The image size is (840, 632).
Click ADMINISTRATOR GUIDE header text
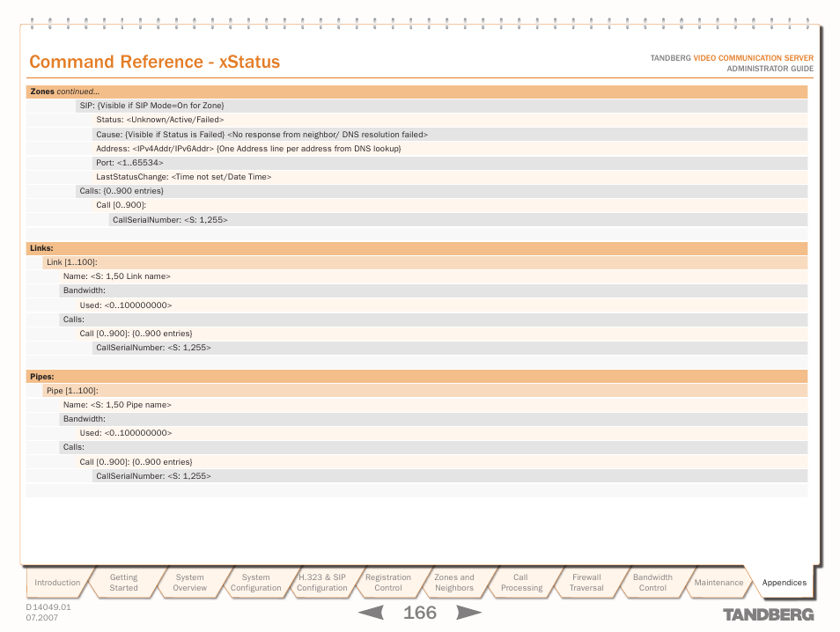coord(770,69)
